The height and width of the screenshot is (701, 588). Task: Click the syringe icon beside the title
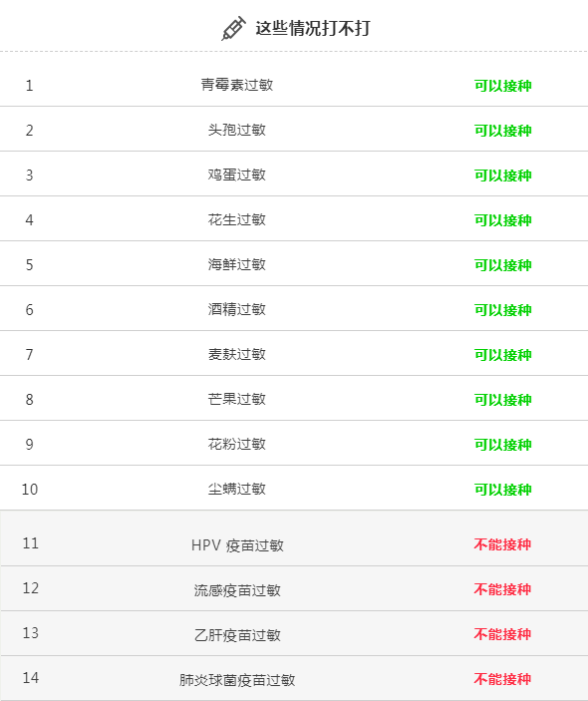point(233,29)
